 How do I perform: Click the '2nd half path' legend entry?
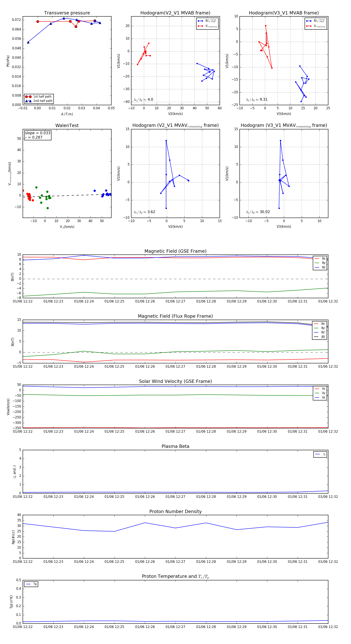click(x=39, y=101)
